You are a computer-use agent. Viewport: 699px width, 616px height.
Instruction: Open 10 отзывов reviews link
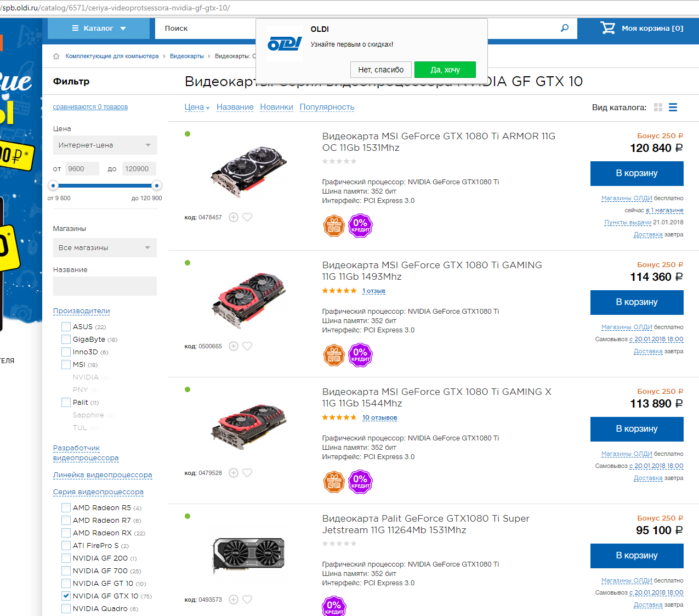tap(380, 418)
